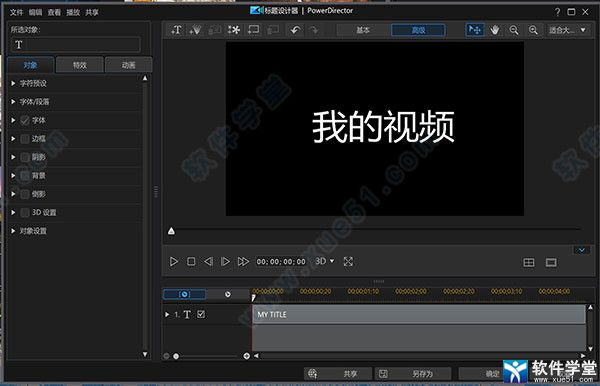Expand track 1 in the timeline
This screenshot has width=600, height=386.
(x=167, y=314)
